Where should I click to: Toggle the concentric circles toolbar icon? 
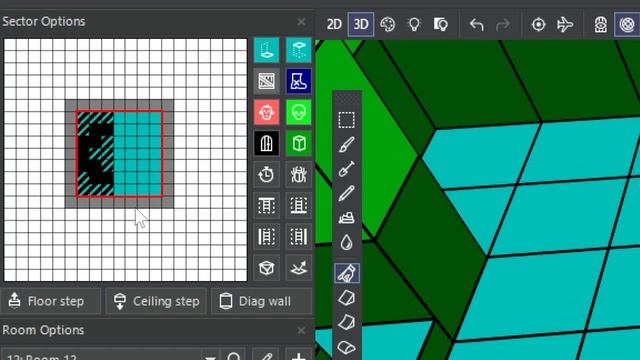click(627, 24)
